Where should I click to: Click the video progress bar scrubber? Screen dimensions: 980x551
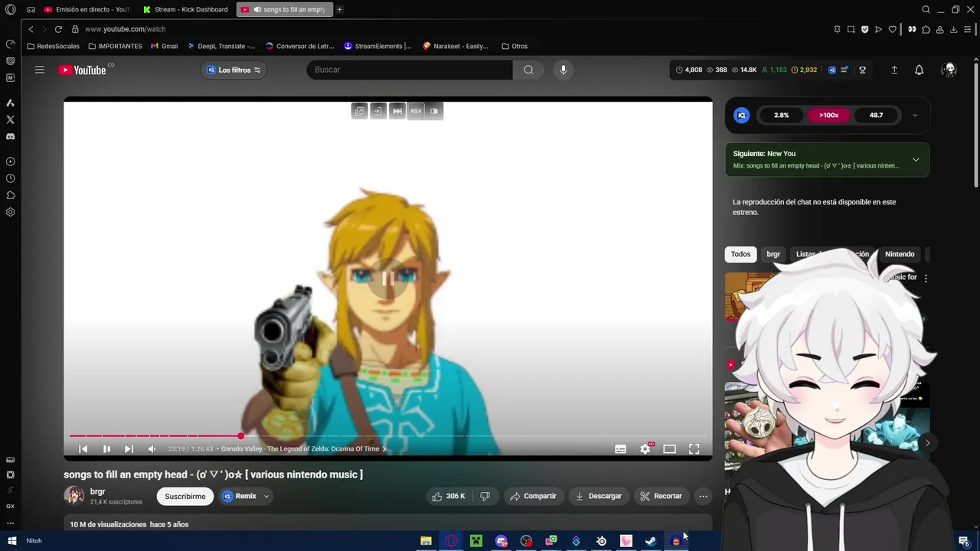click(240, 436)
